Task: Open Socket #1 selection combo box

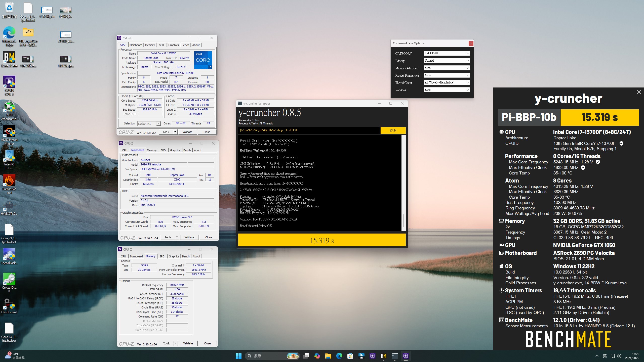Action: (149, 123)
